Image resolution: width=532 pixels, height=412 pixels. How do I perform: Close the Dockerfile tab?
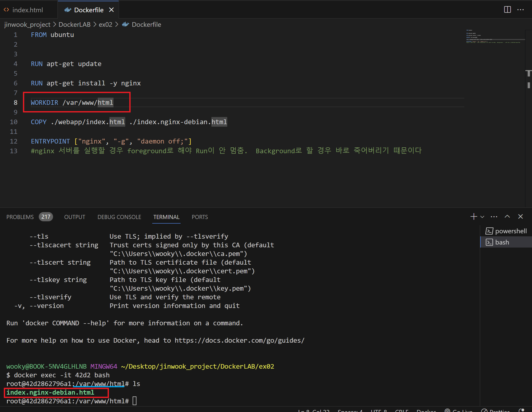tap(111, 10)
